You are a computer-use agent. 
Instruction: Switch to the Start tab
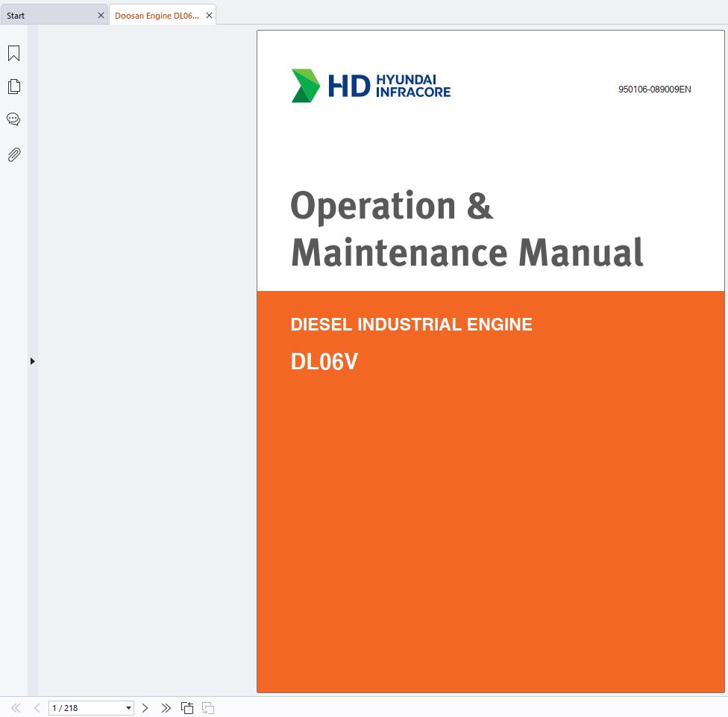click(45, 15)
